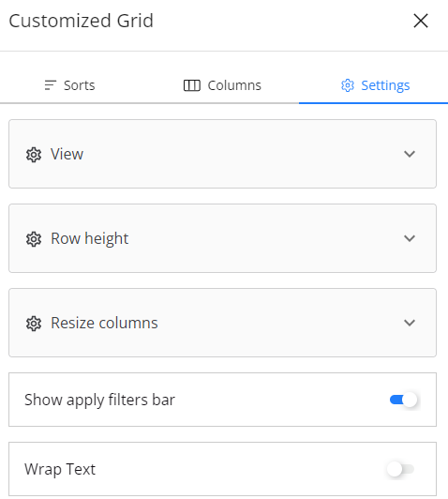
Task: Expand the Resize columns chevron
Action: tap(410, 323)
